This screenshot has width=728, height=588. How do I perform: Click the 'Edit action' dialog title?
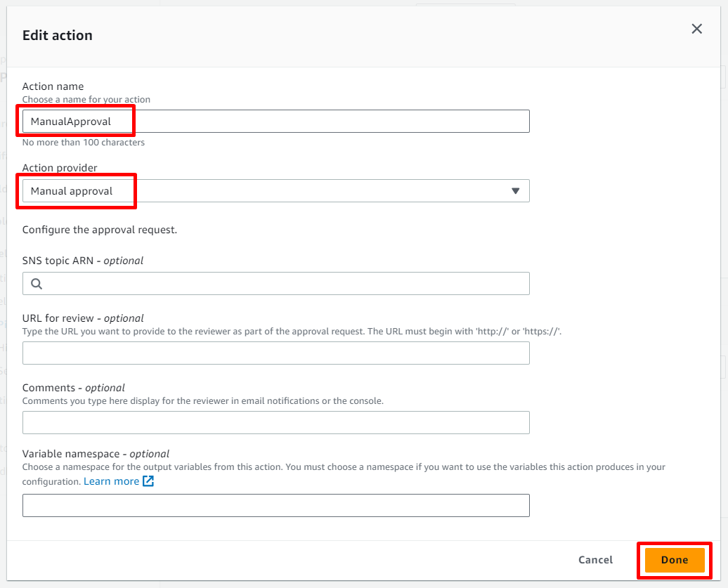[58, 35]
